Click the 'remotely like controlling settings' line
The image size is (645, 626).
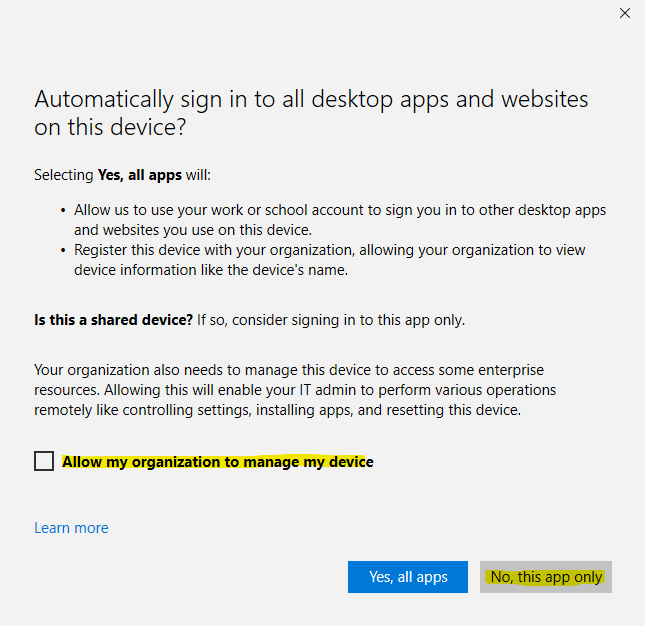tap(276, 408)
